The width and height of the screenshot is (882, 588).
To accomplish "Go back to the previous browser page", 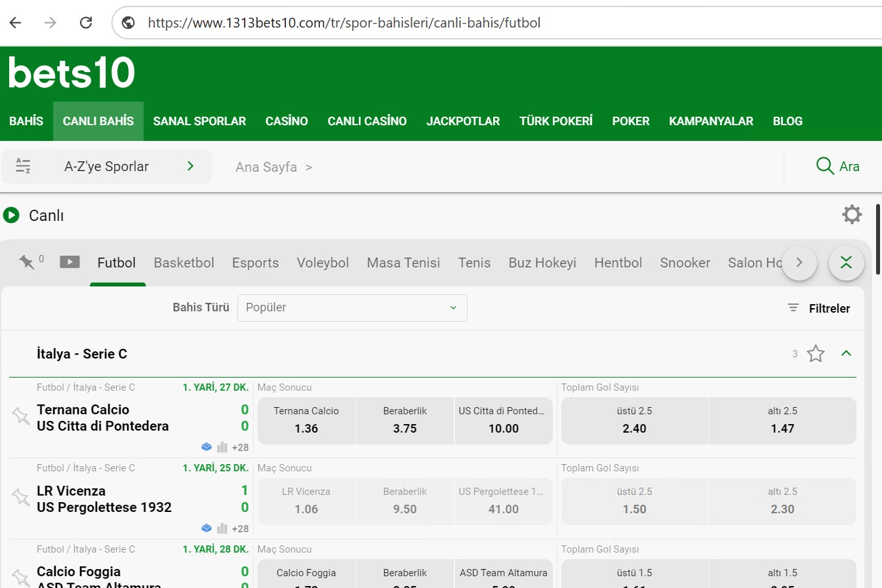I will pyautogui.click(x=16, y=23).
